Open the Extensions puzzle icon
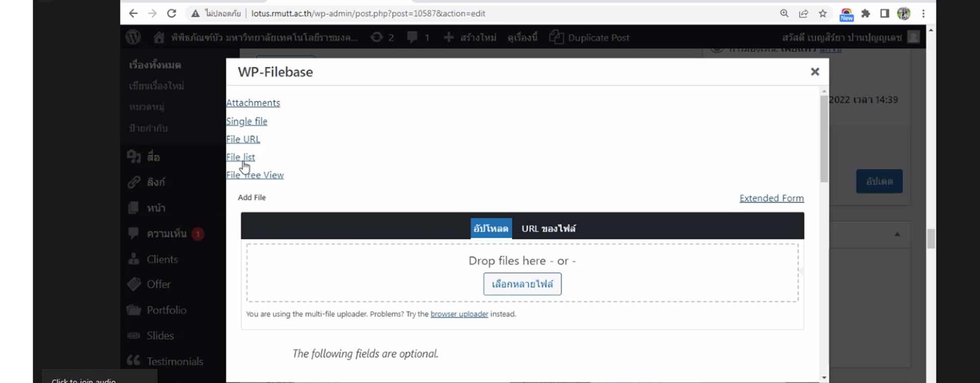980x383 pixels. (866, 13)
